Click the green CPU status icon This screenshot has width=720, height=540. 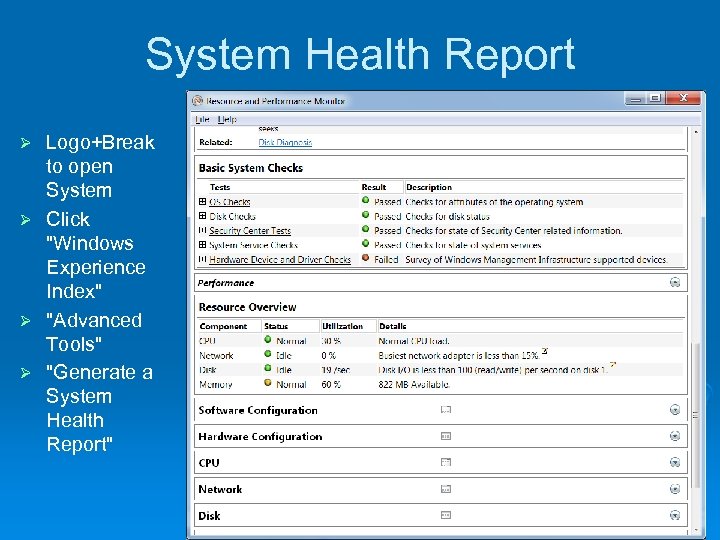268,339
